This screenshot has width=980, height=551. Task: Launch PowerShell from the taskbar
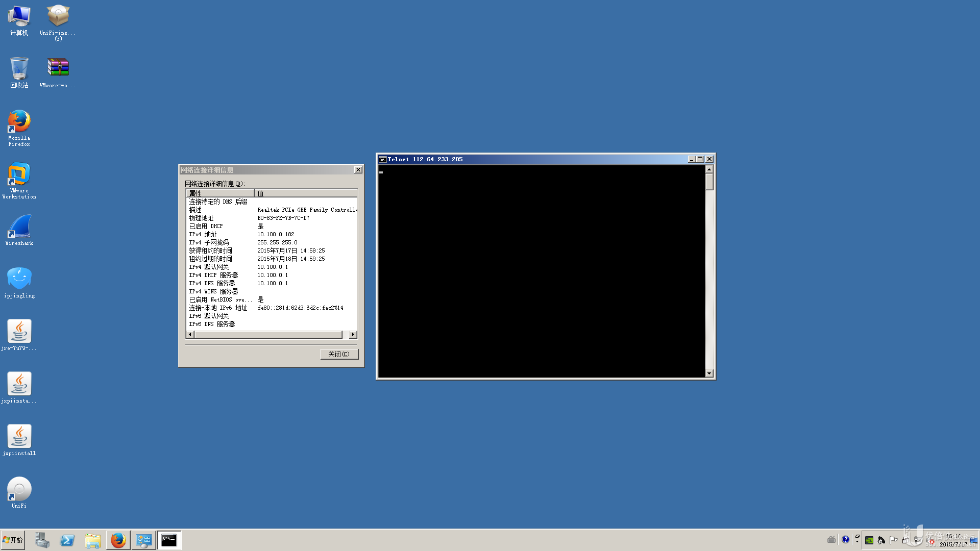(67, 540)
